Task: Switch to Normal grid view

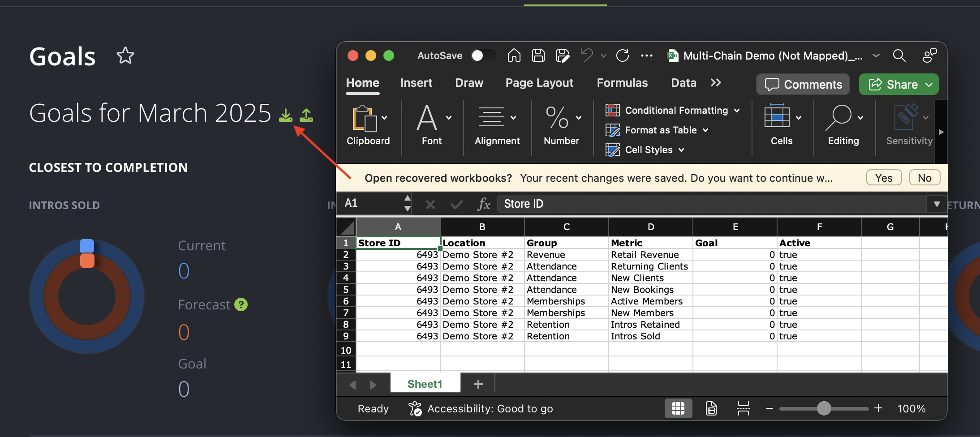Action: pos(678,408)
